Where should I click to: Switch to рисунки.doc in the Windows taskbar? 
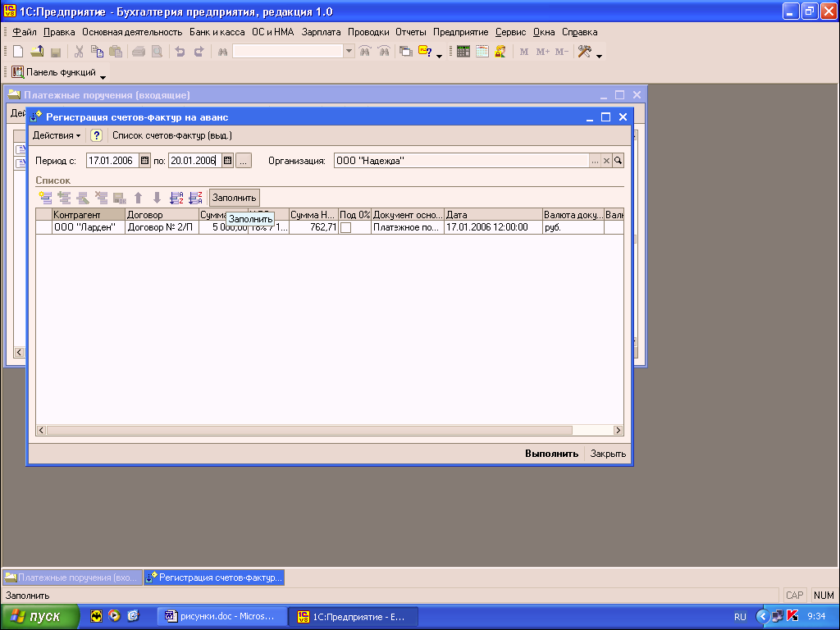(x=221, y=616)
